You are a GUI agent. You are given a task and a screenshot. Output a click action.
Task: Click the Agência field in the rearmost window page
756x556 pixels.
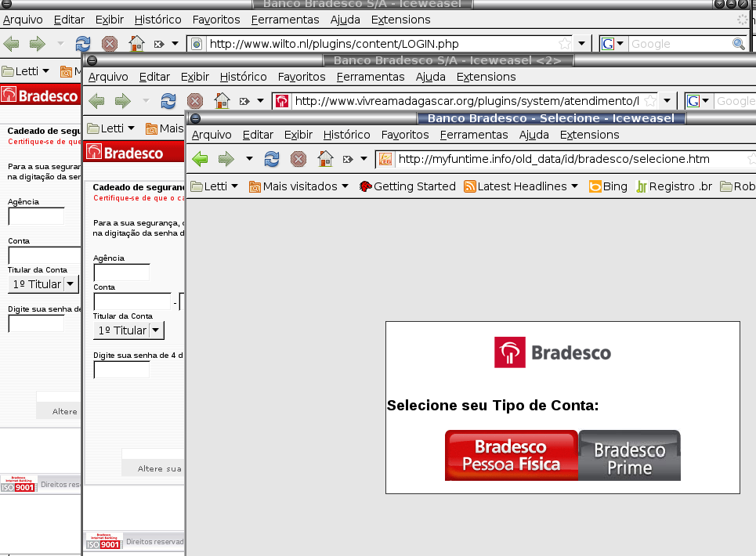(x=36, y=216)
